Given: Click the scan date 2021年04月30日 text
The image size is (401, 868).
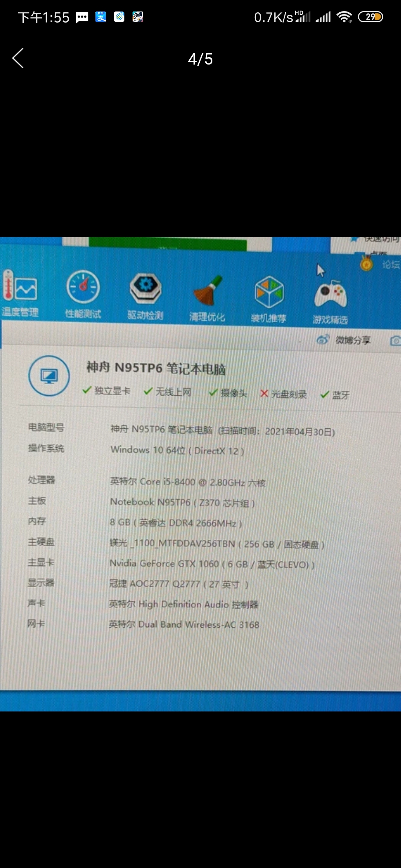Looking at the screenshot, I should point(299,432).
